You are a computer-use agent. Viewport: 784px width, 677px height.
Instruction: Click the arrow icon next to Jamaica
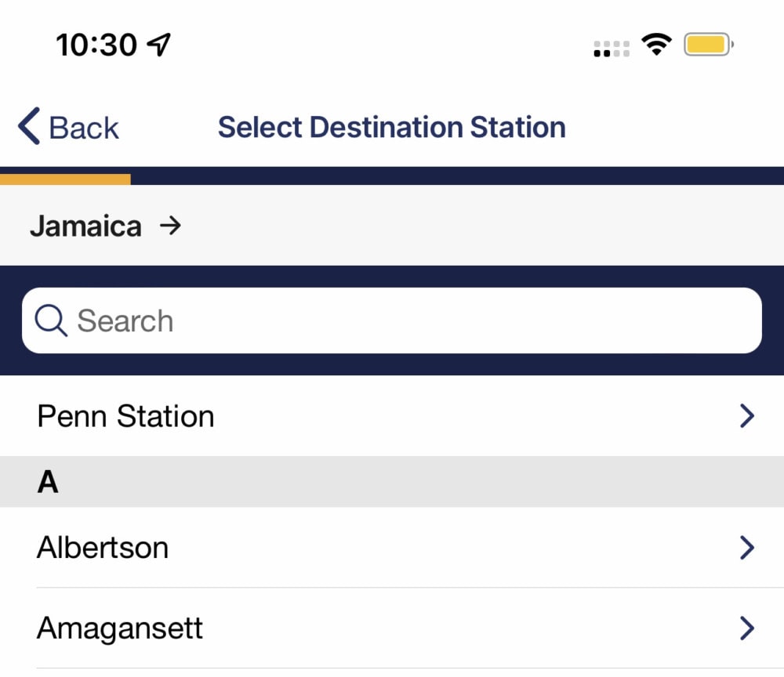click(x=170, y=226)
